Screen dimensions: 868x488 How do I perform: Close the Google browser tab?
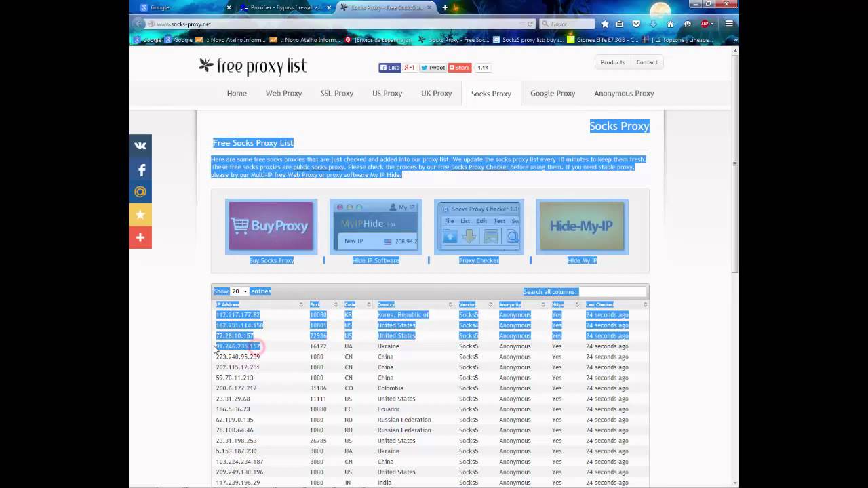pyautogui.click(x=229, y=7)
